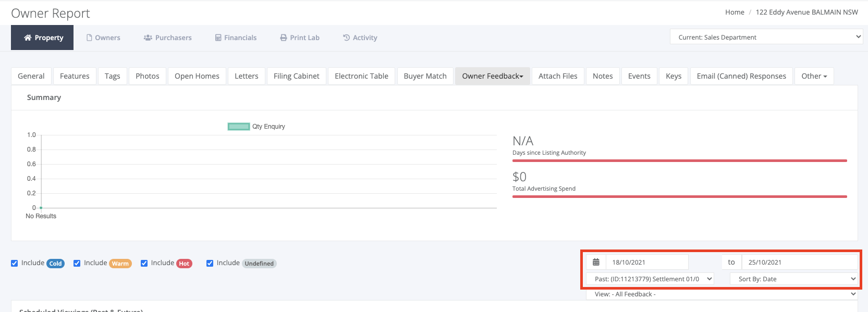Image resolution: width=868 pixels, height=312 pixels.
Task: Select the Photos sub-tab
Action: pos(148,76)
